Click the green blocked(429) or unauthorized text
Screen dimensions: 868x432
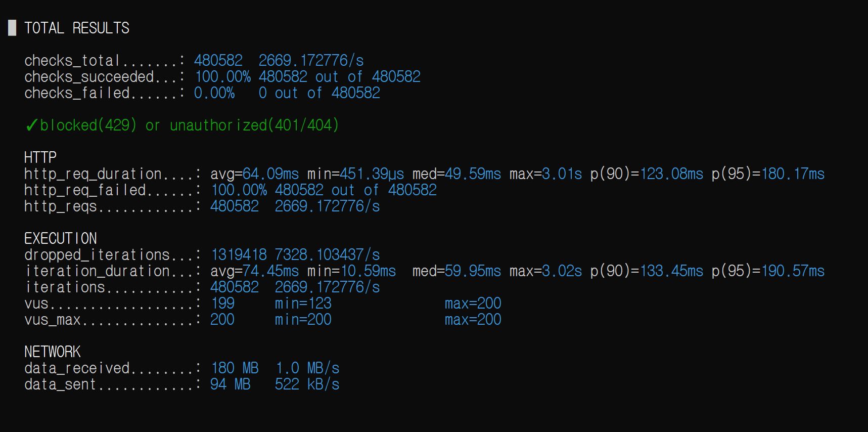190,125
